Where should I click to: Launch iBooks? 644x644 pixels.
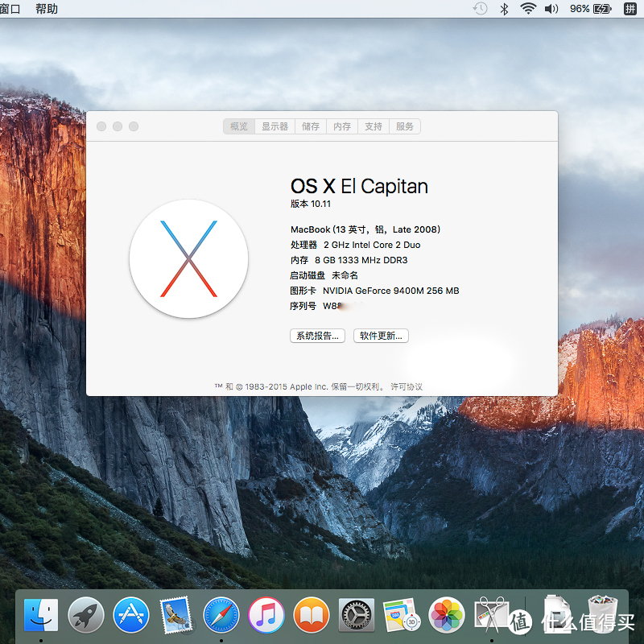tap(312, 614)
